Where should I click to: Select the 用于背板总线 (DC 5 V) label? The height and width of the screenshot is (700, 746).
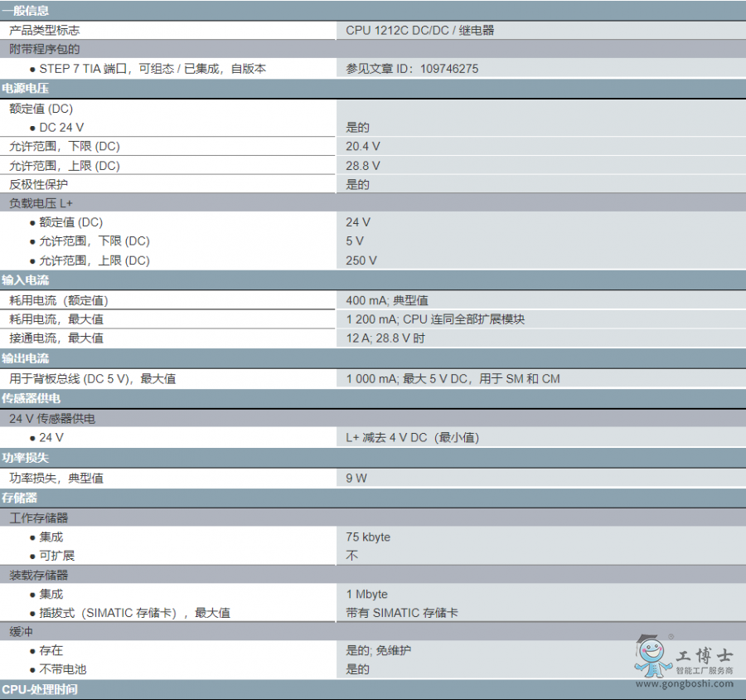point(92,378)
